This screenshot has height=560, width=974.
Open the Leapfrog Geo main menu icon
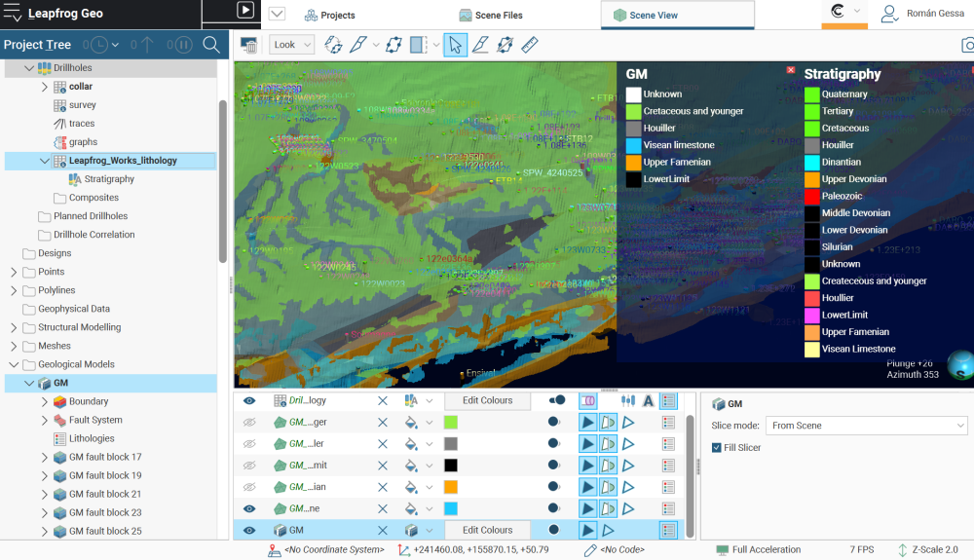pyautogui.click(x=12, y=13)
